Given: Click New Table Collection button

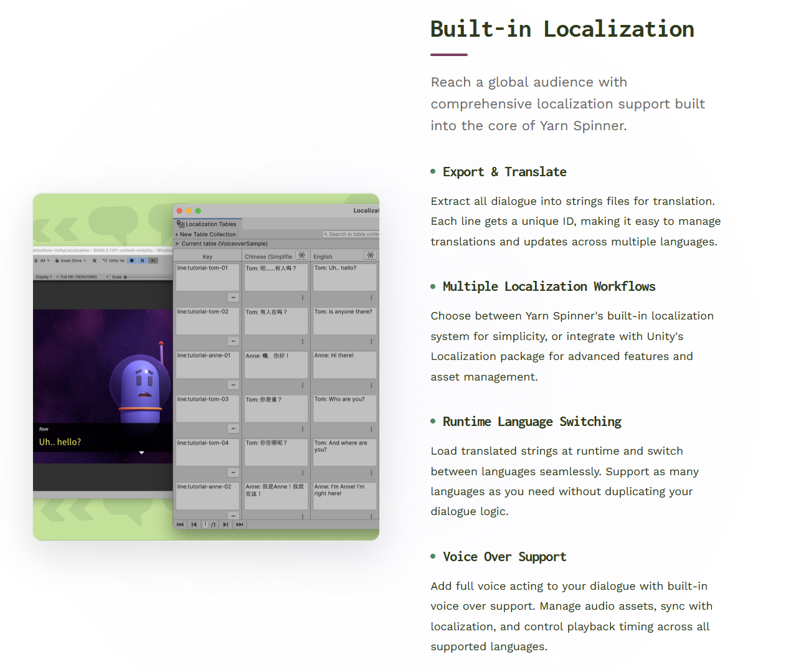Looking at the screenshot, I should click(x=206, y=234).
